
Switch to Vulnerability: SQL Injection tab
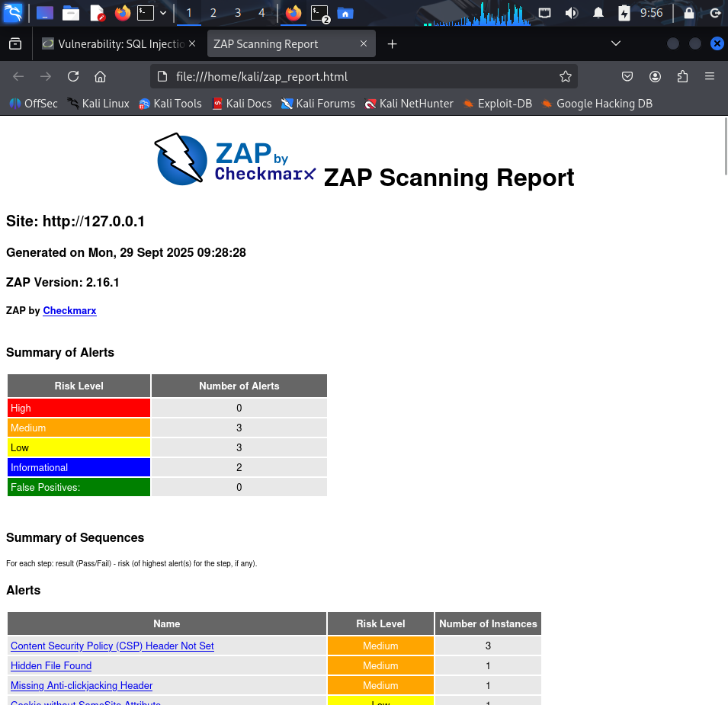tap(120, 43)
